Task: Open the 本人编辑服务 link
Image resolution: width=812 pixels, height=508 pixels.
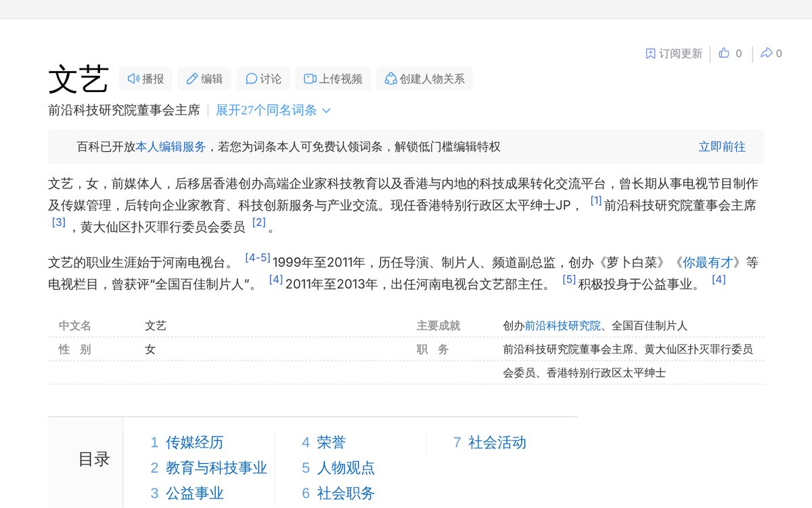Action: (x=171, y=147)
